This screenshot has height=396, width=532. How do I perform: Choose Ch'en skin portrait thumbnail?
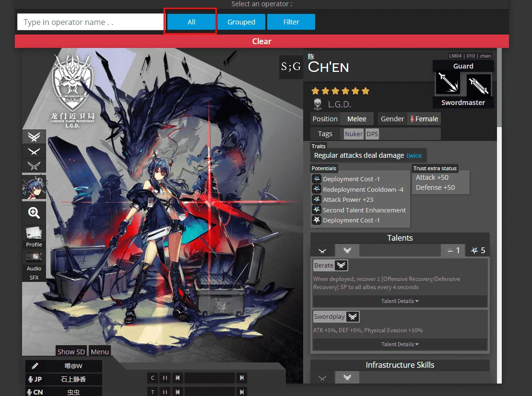(x=34, y=187)
